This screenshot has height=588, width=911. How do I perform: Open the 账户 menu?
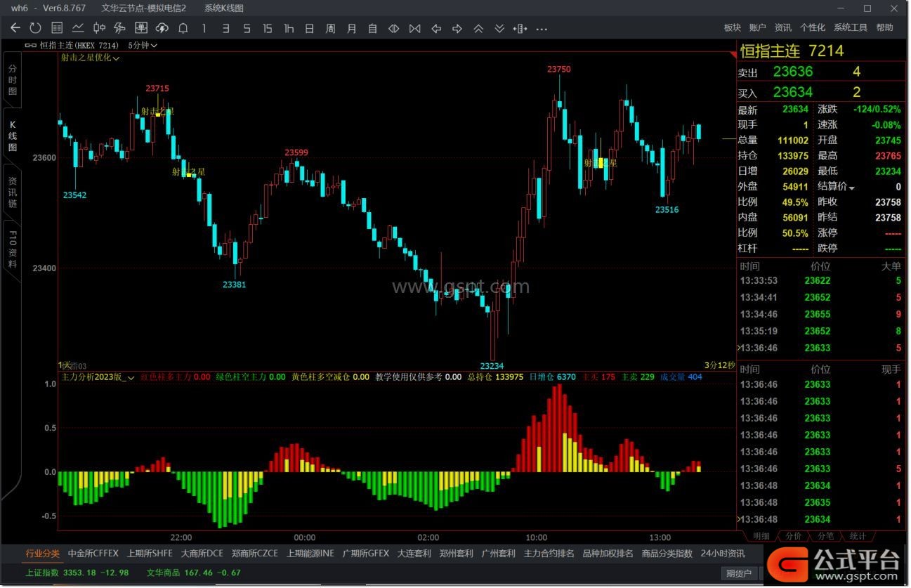pos(758,27)
